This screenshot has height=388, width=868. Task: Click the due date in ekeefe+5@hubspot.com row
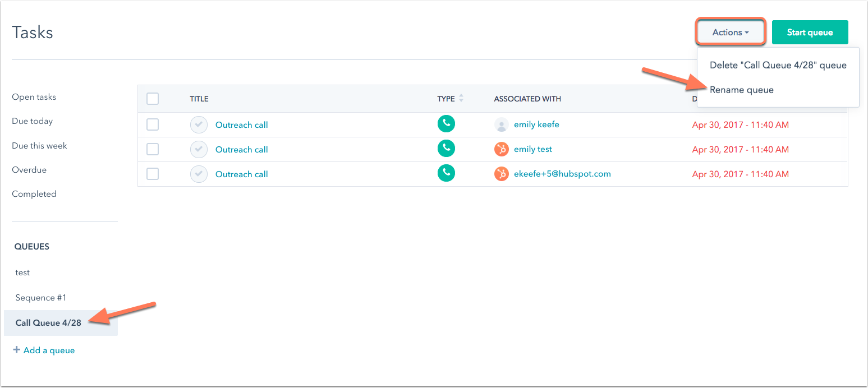pos(741,174)
